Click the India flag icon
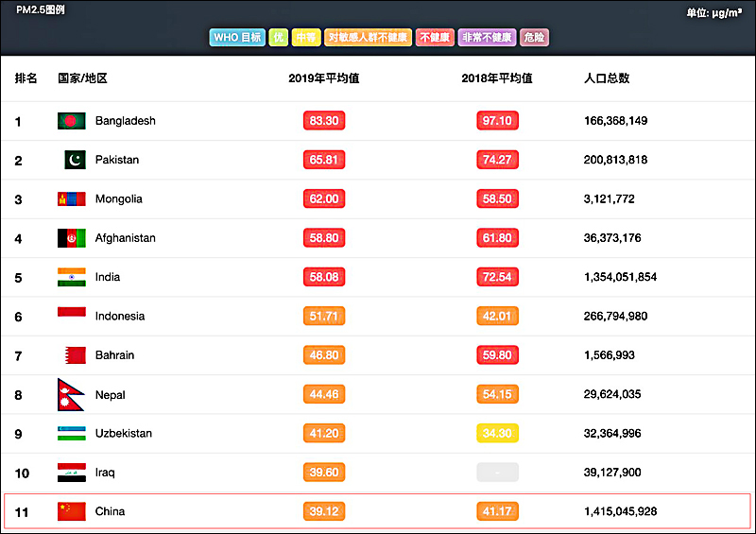Image resolution: width=756 pixels, height=534 pixels. click(x=72, y=277)
